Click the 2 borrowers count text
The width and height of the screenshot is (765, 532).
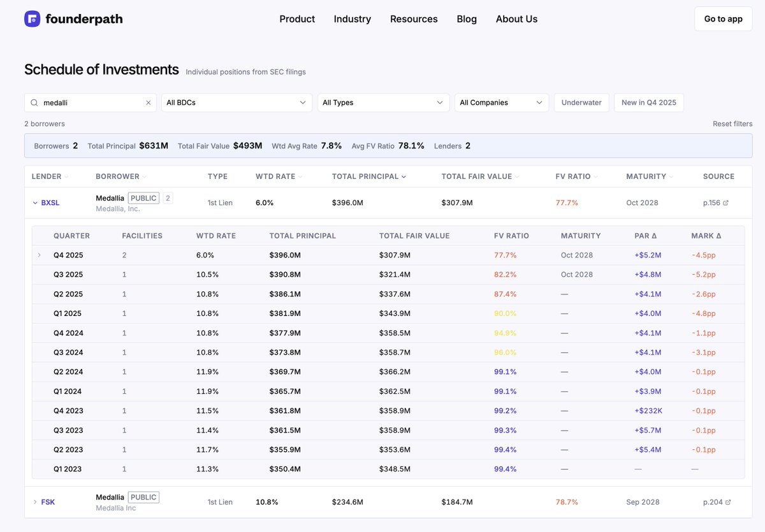(45, 124)
